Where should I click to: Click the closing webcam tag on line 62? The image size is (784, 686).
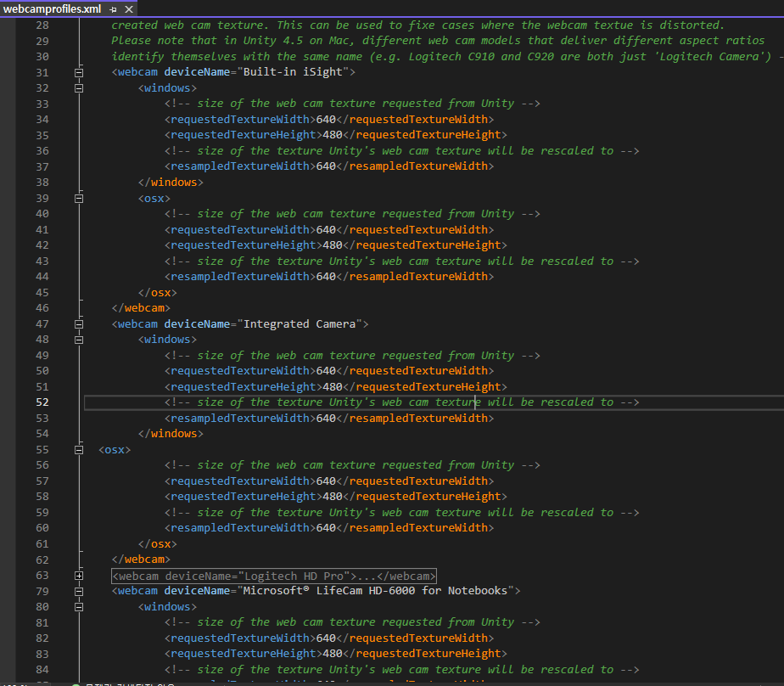click(141, 559)
